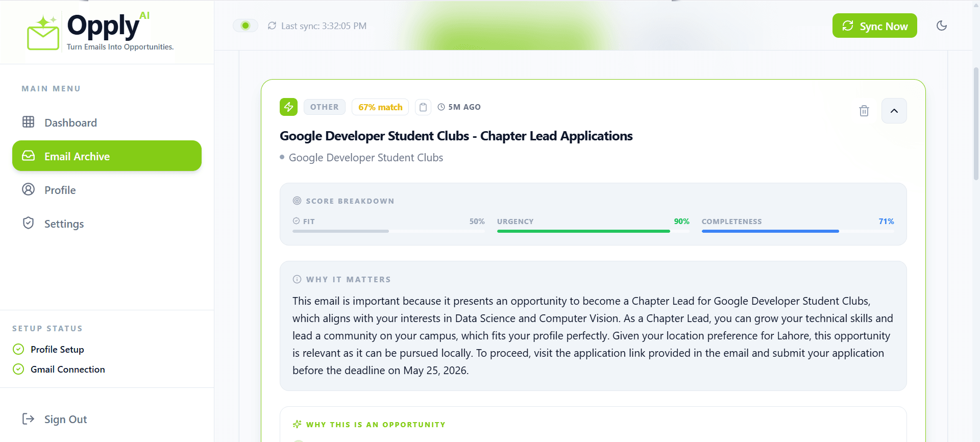This screenshot has height=442, width=980.
Task: Click the Settings shield icon
Action: (x=29, y=223)
